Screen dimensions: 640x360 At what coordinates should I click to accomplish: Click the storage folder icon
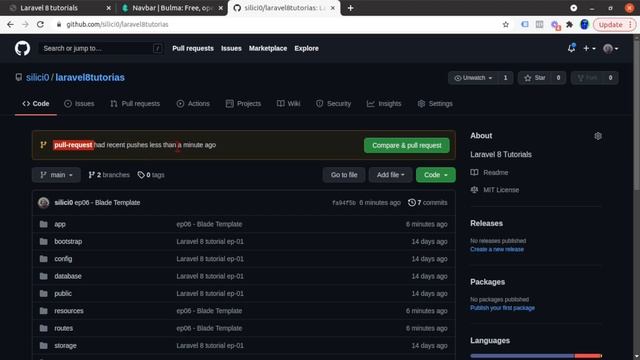point(44,346)
